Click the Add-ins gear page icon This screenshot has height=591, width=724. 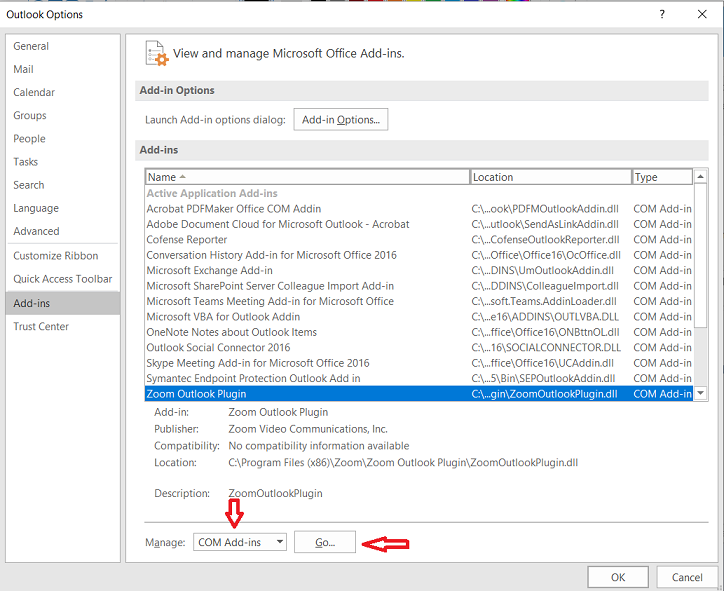[x=156, y=53]
